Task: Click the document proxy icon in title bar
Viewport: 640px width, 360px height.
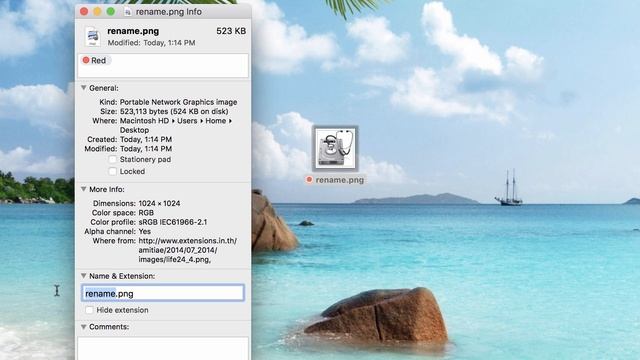Action: click(128, 12)
